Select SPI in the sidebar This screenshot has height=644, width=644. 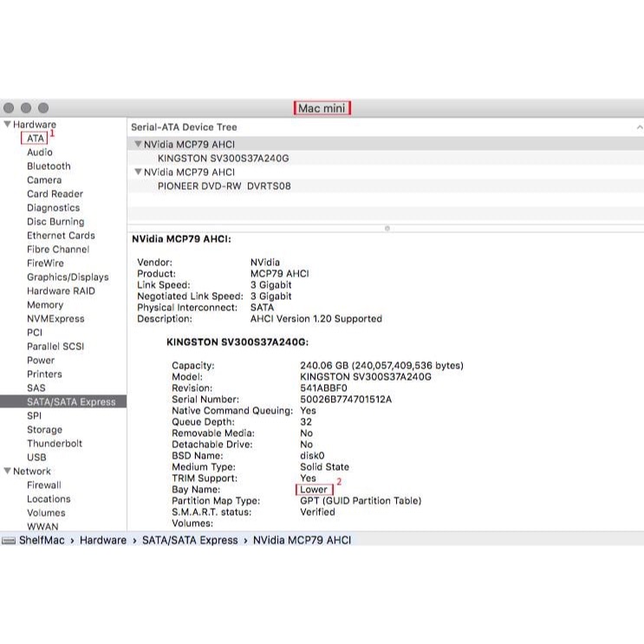pos(34,416)
